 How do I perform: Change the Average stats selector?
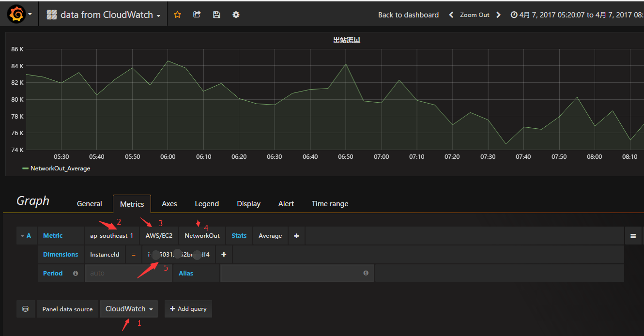pyautogui.click(x=270, y=236)
